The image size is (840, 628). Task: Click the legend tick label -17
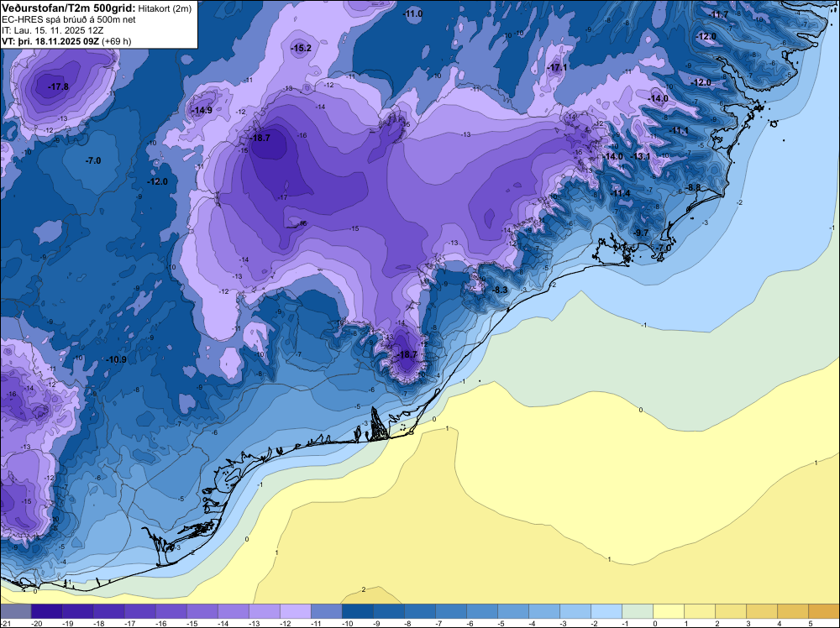[129, 623]
